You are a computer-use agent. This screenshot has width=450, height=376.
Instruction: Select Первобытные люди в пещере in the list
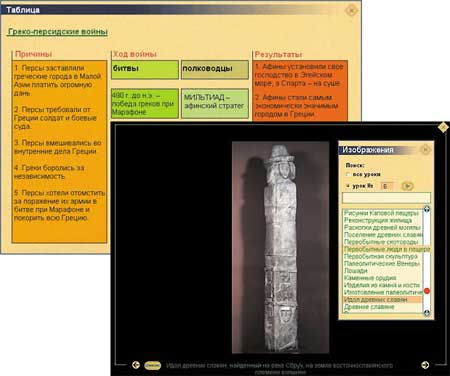[x=387, y=249]
